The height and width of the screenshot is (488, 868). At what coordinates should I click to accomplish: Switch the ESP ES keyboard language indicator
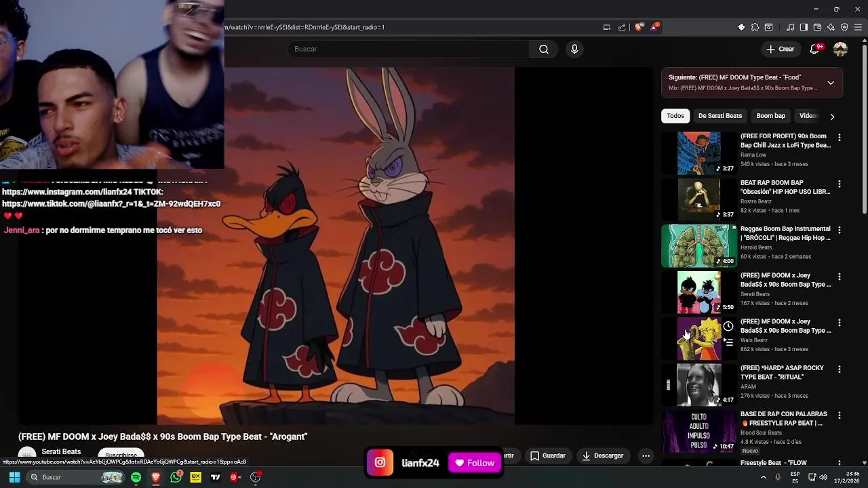795,477
